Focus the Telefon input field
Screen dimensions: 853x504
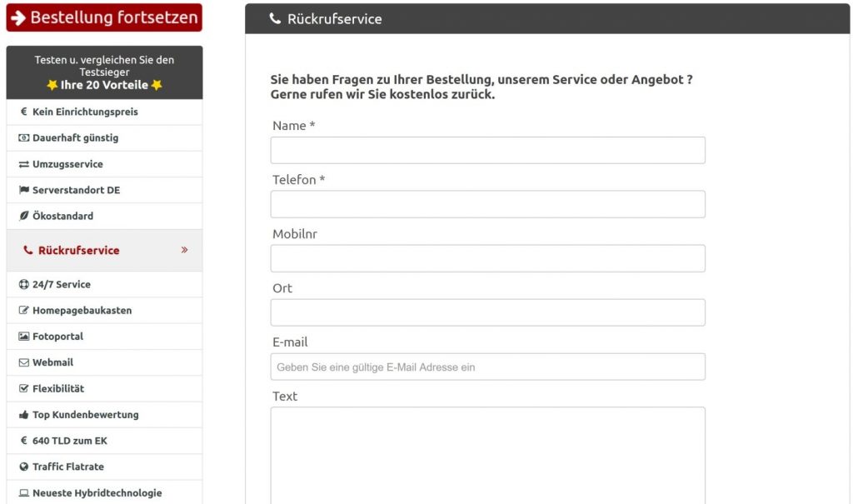488,204
